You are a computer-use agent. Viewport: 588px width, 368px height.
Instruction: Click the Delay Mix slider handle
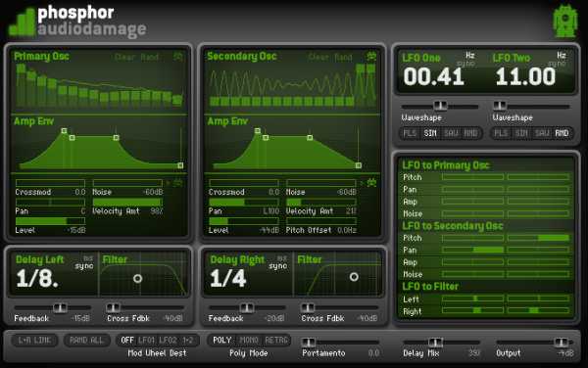coord(435,342)
